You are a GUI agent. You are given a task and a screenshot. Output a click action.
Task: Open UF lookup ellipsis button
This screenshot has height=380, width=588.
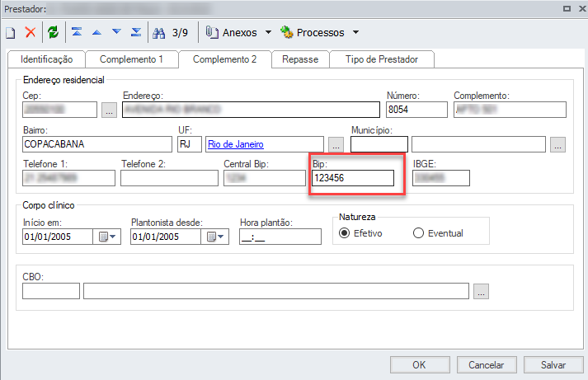click(336, 144)
